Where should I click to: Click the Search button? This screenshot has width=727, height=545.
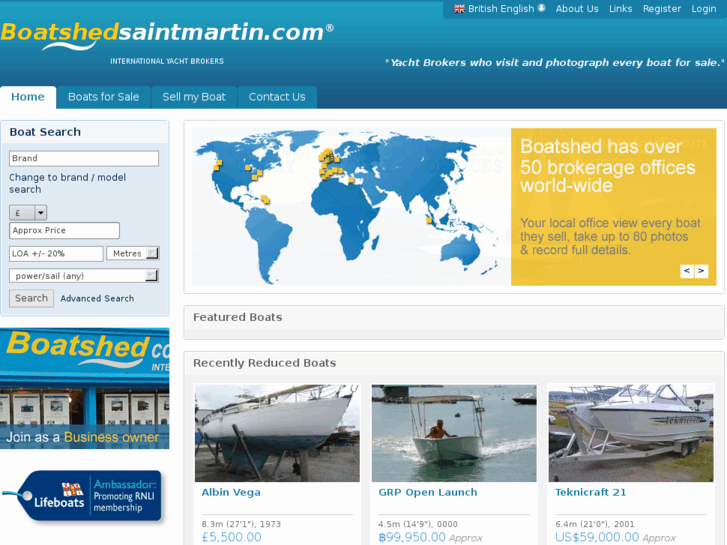tap(32, 298)
